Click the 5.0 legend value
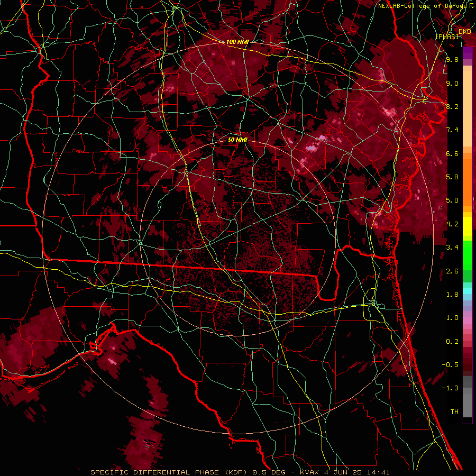This screenshot has height=476, width=476. (452, 200)
